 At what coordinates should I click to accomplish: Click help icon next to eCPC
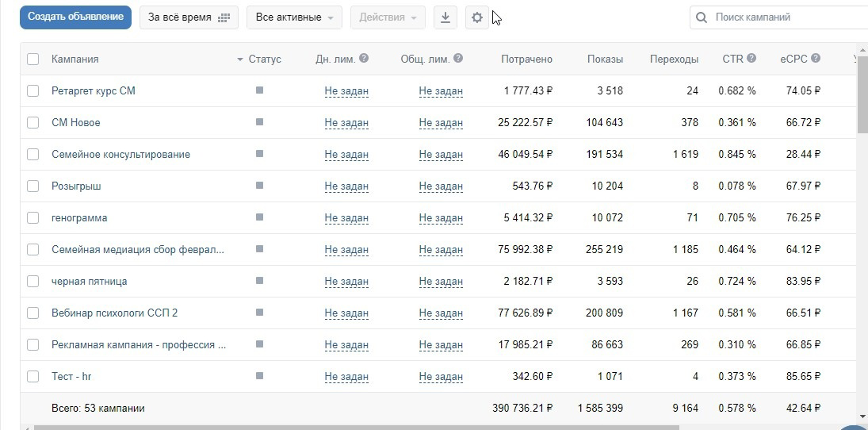coord(816,58)
